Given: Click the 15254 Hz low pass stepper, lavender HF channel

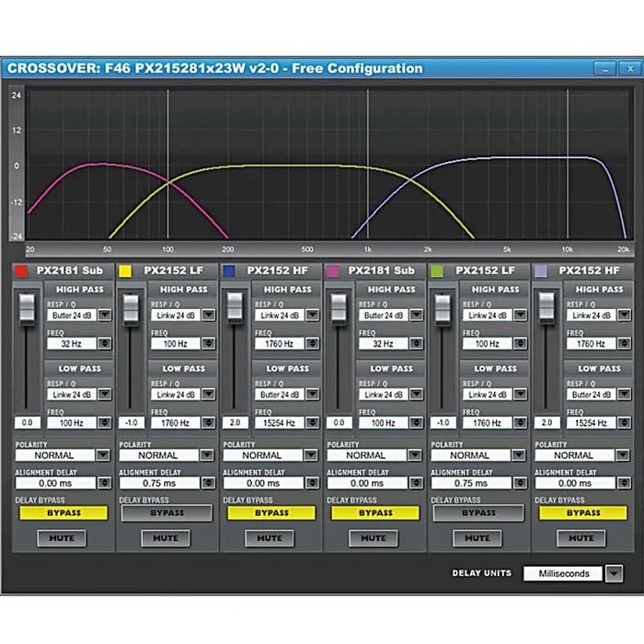Looking at the screenshot, I should [625, 422].
